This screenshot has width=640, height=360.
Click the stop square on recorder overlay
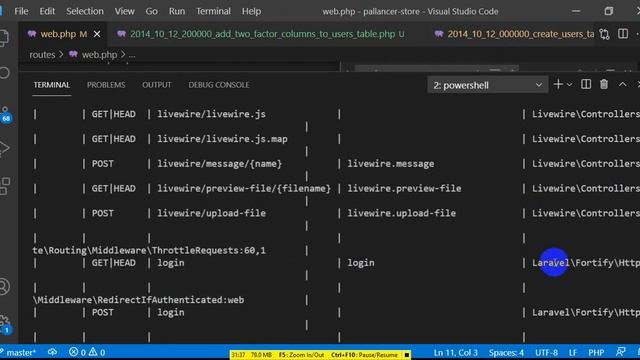(x=407, y=355)
